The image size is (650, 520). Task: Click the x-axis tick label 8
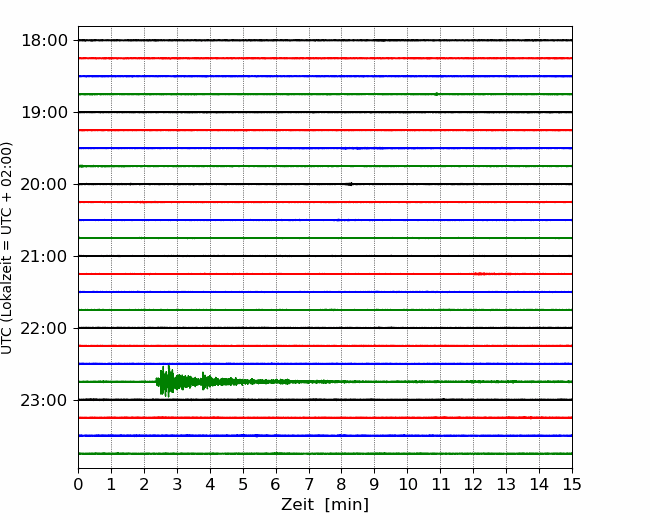click(342, 484)
